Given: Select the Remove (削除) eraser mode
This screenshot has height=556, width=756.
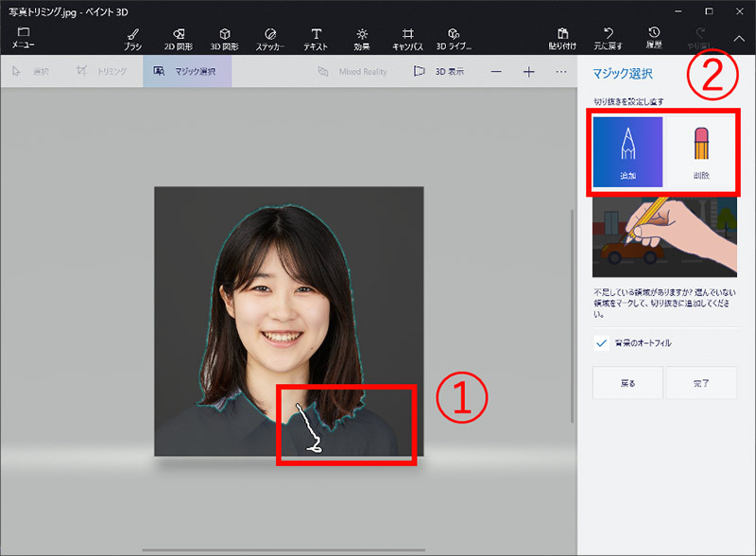Looking at the screenshot, I should (x=700, y=151).
